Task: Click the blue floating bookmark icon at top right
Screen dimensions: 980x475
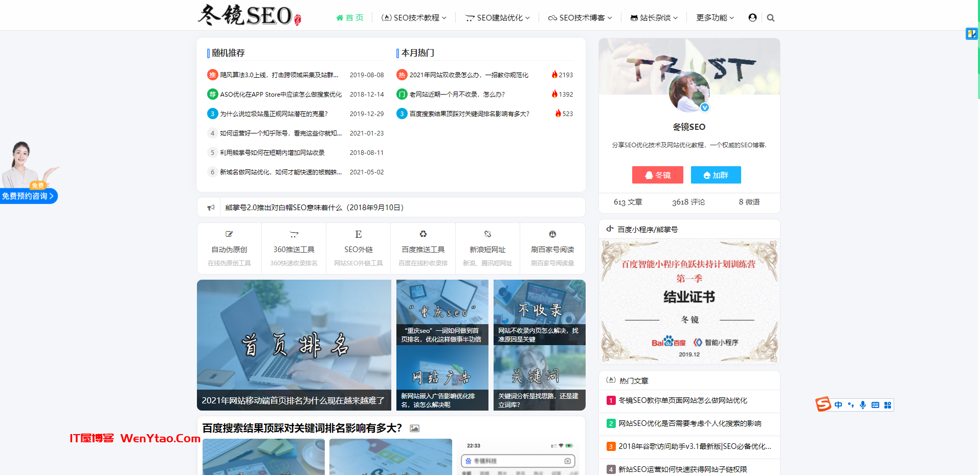Action: (971, 34)
